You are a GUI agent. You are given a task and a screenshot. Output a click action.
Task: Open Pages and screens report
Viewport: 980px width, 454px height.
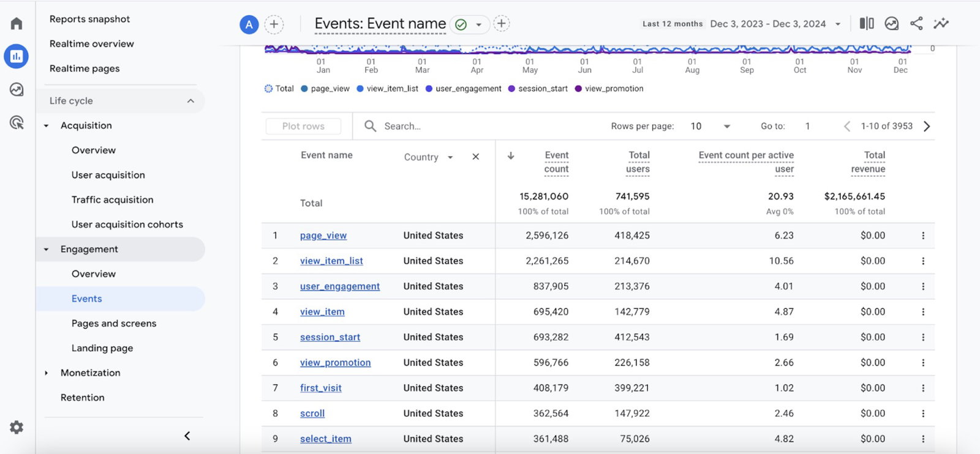coord(114,323)
